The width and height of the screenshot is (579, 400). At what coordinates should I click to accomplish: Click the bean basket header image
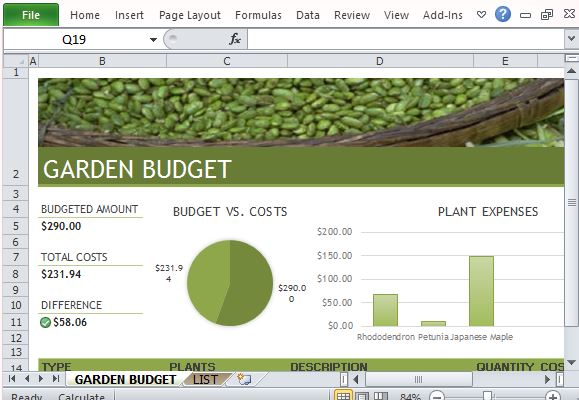tap(301, 113)
